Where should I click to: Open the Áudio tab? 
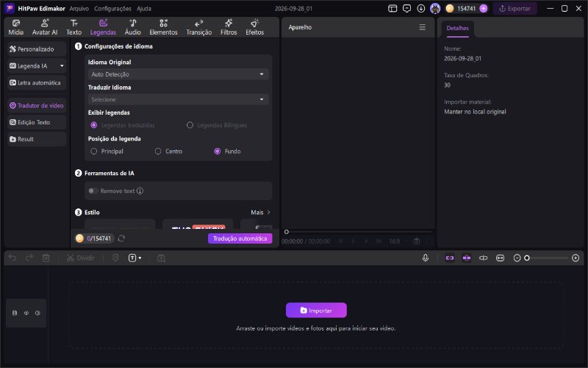pos(133,27)
